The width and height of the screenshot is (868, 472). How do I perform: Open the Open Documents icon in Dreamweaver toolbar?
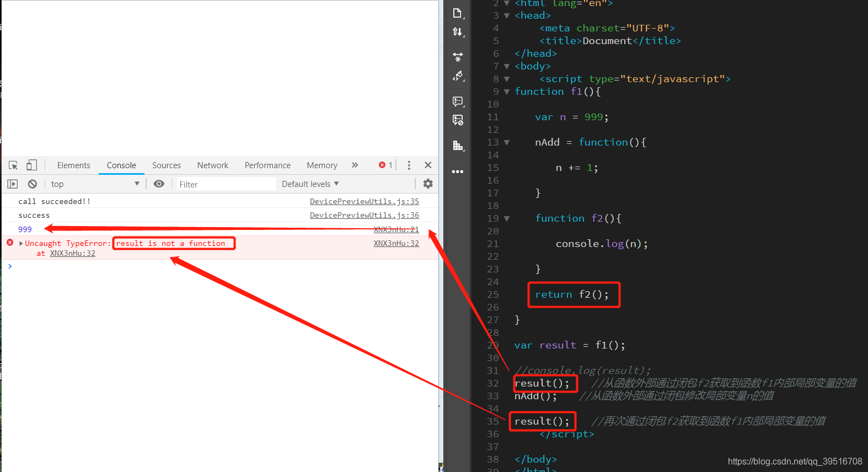(x=457, y=13)
